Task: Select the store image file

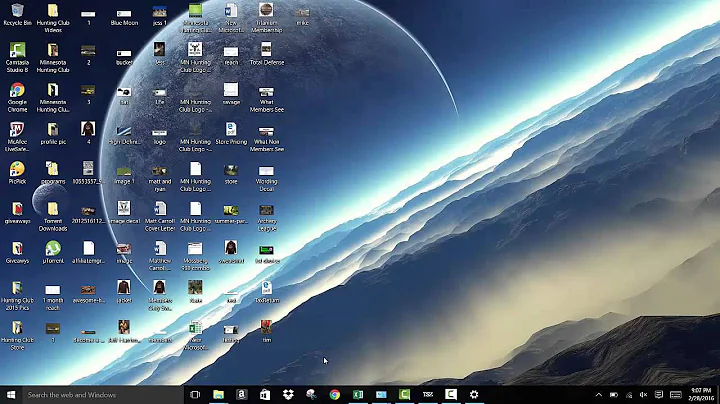Action: [231, 175]
